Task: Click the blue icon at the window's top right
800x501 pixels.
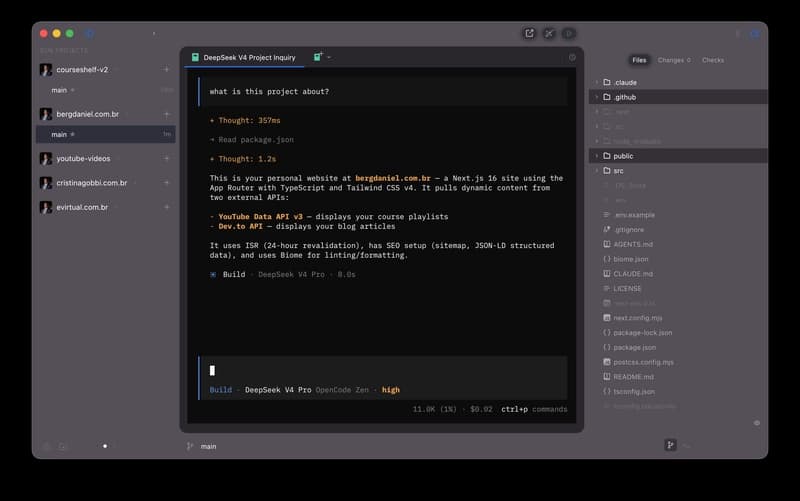Action: coord(755,34)
